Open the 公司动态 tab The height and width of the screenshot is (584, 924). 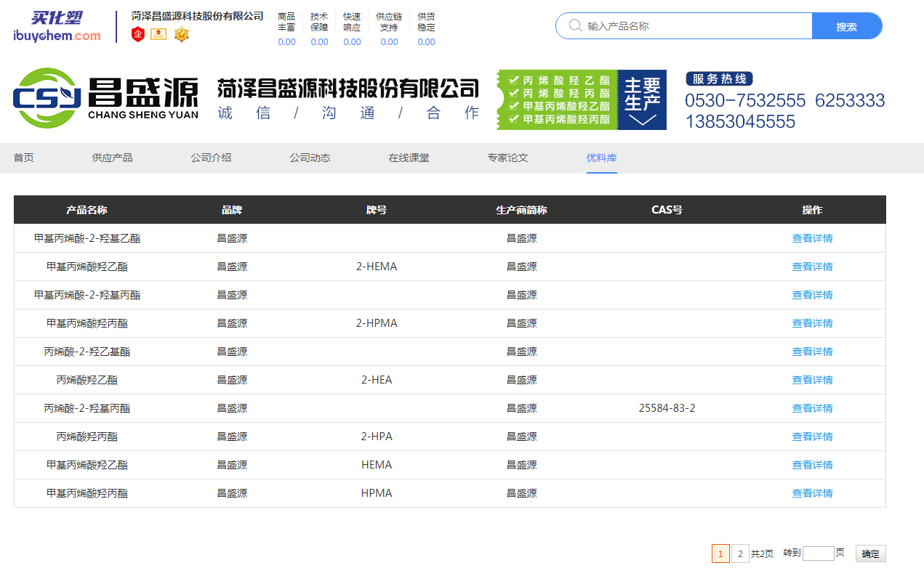tap(310, 158)
